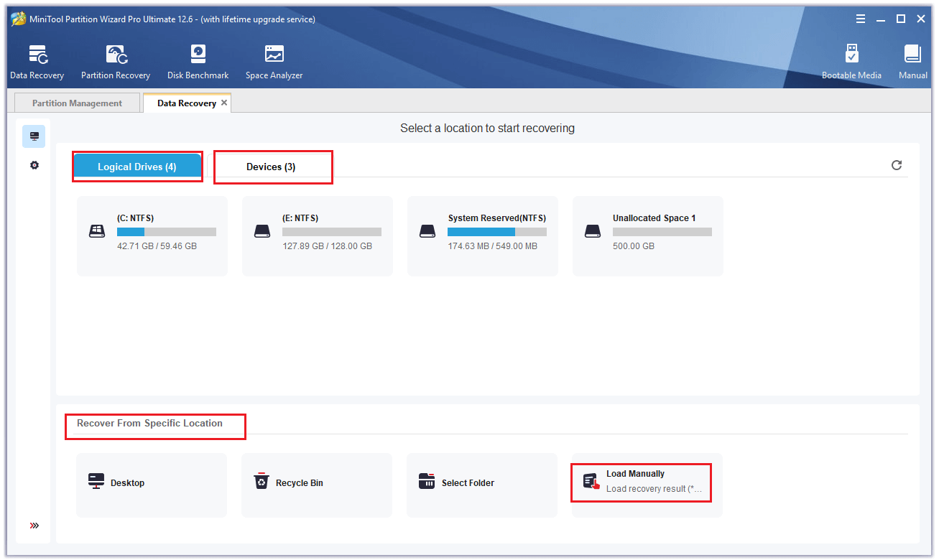Screen dimensions: 939x560
Task: Open Disk Benchmark tool
Action: 198,62
